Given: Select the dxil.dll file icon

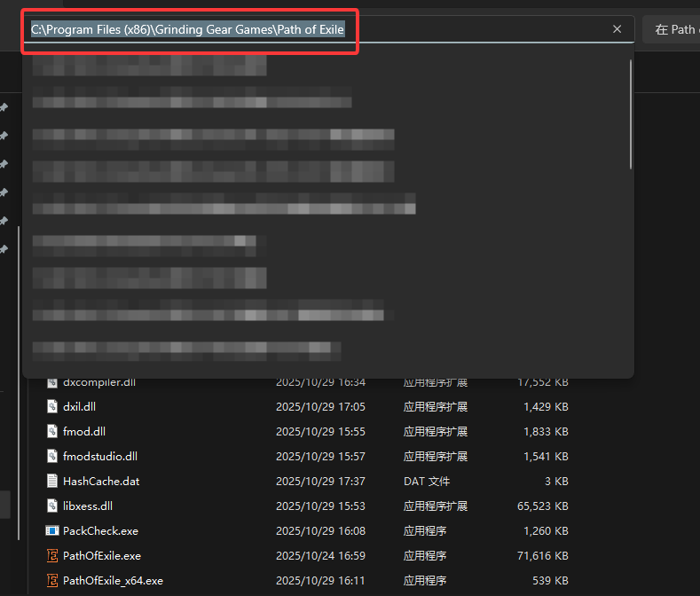Looking at the screenshot, I should 52,407.
